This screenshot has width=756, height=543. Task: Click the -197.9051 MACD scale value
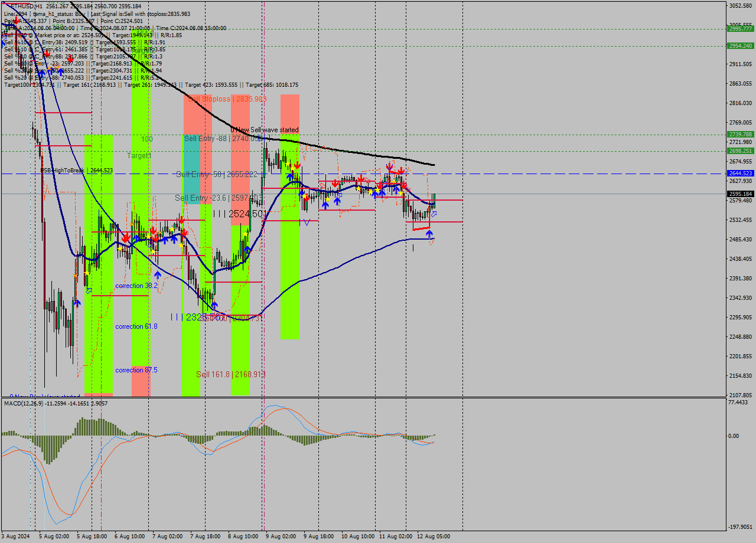(741, 527)
